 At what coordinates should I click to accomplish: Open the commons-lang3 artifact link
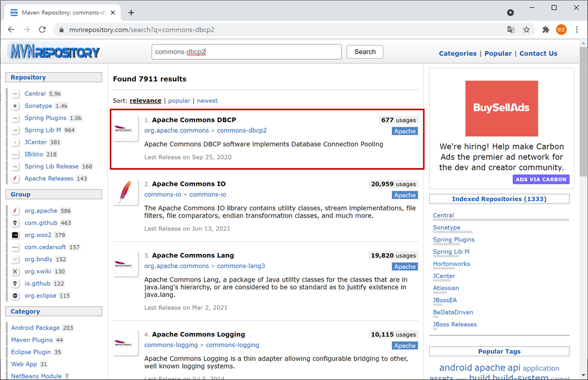[x=241, y=266]
